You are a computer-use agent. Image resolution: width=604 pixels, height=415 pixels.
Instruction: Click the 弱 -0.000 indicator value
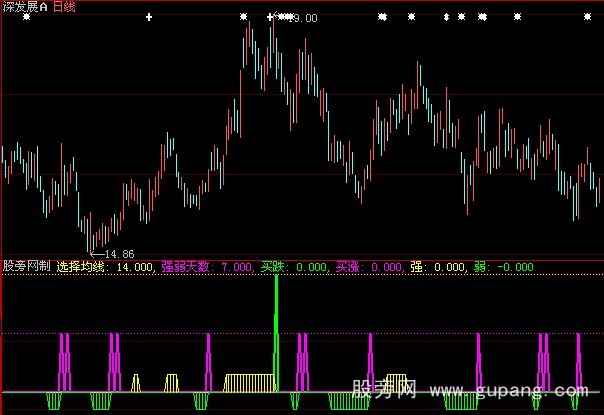point(505,267)
